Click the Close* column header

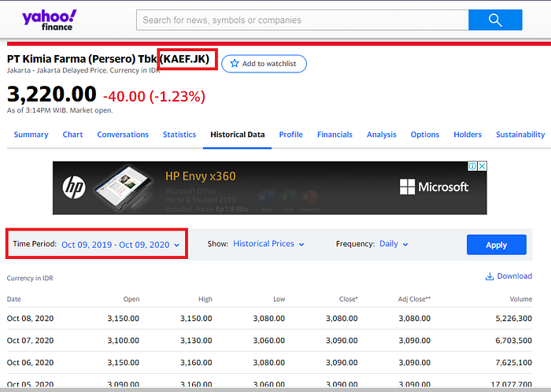tap(348, 299)
